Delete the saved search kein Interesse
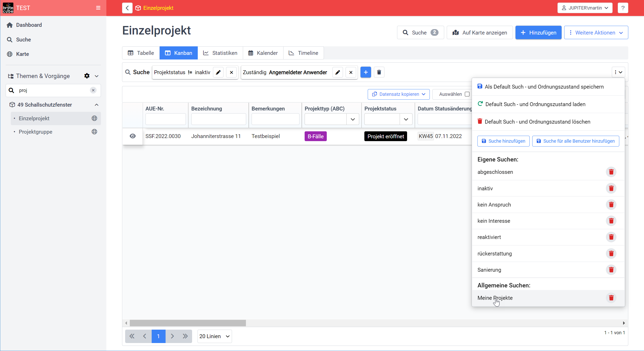 point(611,221)
